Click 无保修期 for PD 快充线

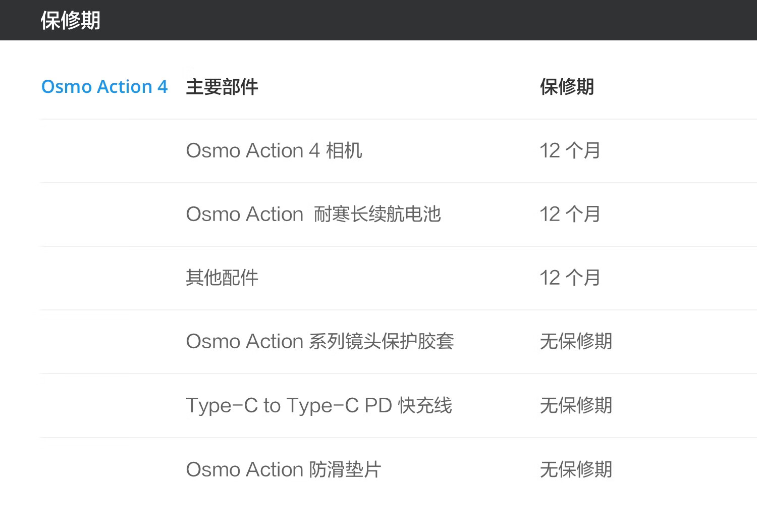pos(576,405)
